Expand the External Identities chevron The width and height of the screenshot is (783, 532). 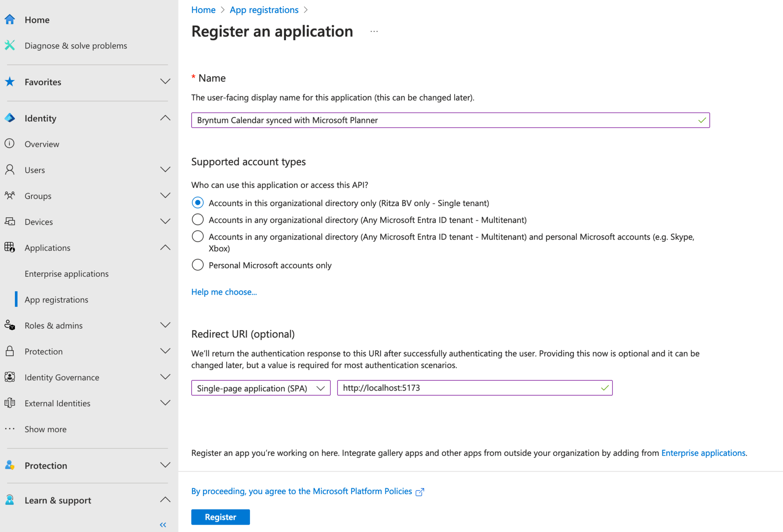(165, 402)
